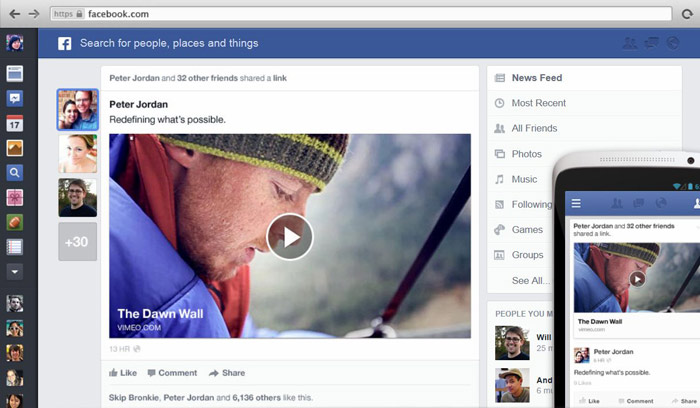Open Skip Bronkie's name in the likes line
700x408 pixels.
[133, 397]
